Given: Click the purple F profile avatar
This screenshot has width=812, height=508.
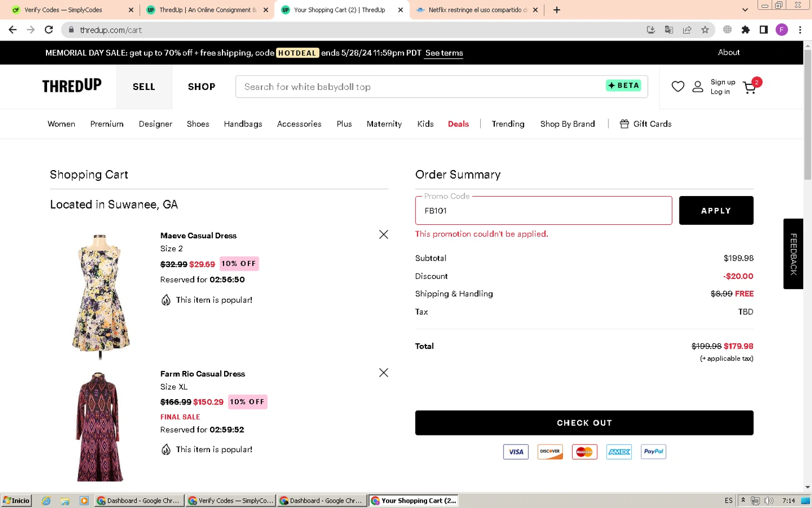Looking at the screenshot, I should (781, 30).
